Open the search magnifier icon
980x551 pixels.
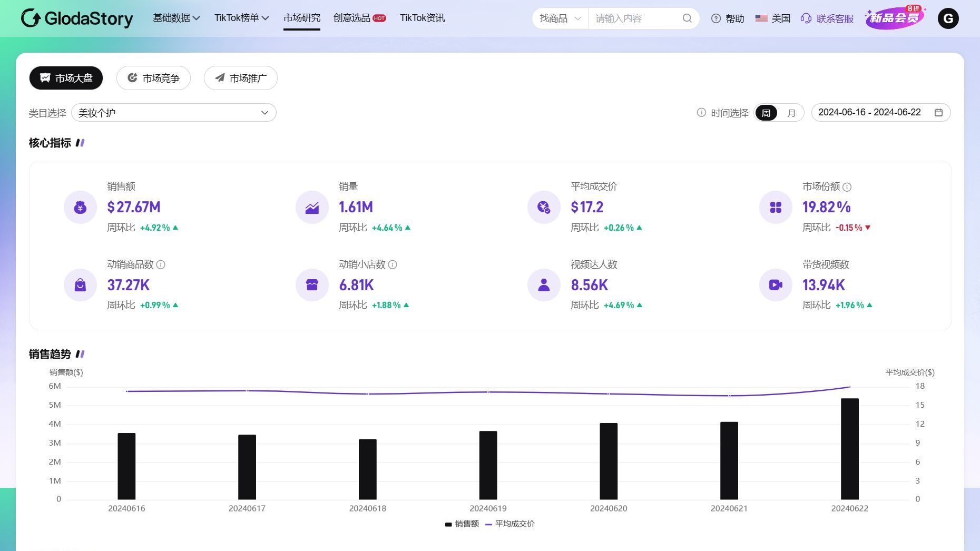(x=687, y=18)
